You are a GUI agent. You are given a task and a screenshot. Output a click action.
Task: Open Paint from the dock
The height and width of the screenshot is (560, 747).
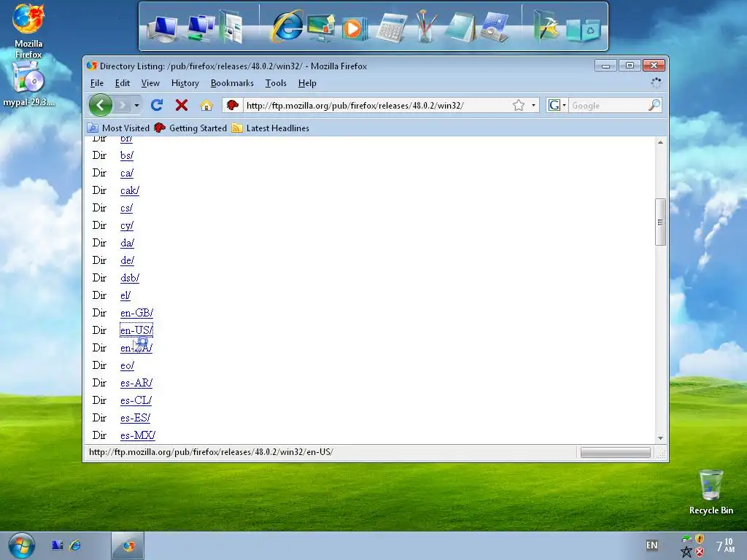(x=426, y=27)
